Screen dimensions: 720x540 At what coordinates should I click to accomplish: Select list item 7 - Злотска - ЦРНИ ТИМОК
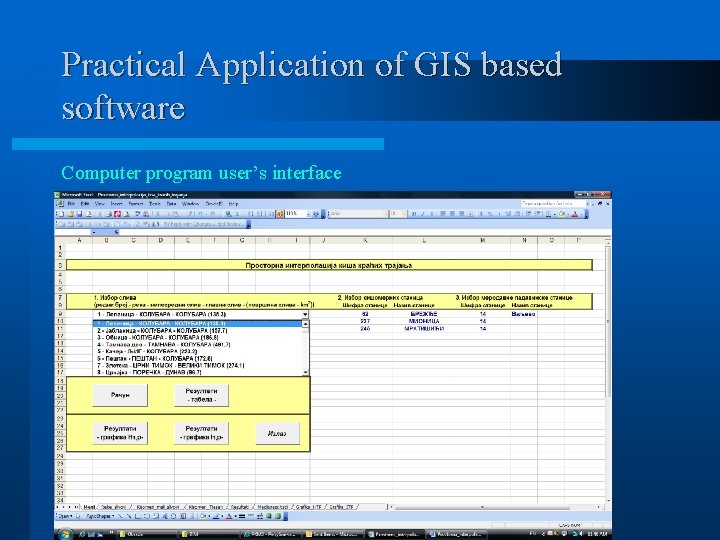(x=197, y=366)
